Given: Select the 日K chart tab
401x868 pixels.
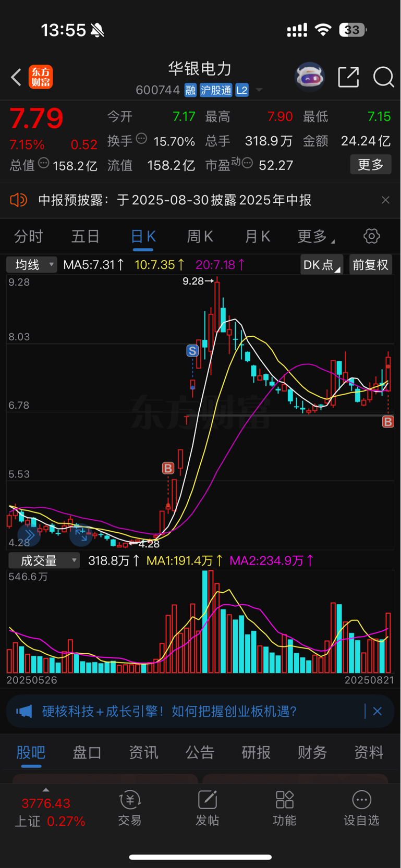Looking at the screenshot, I should (x=143, y=237).
